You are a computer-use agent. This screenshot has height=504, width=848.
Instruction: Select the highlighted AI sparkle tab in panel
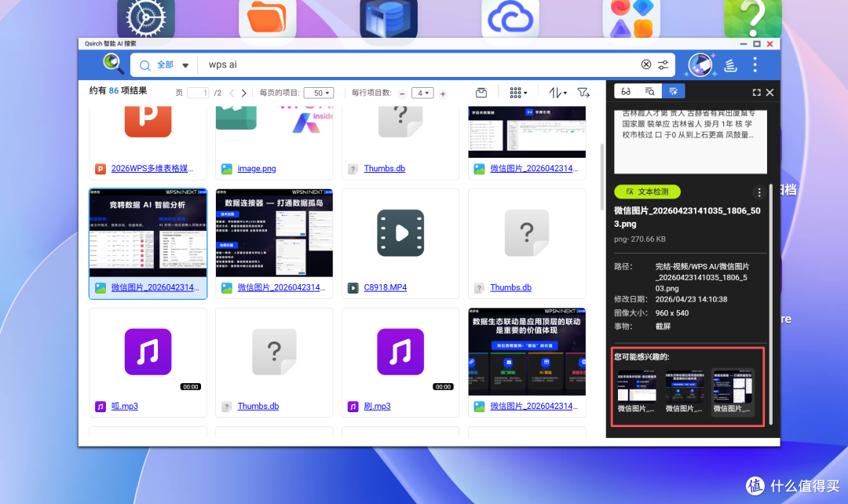pyautogui.click(x=674, y=91)
